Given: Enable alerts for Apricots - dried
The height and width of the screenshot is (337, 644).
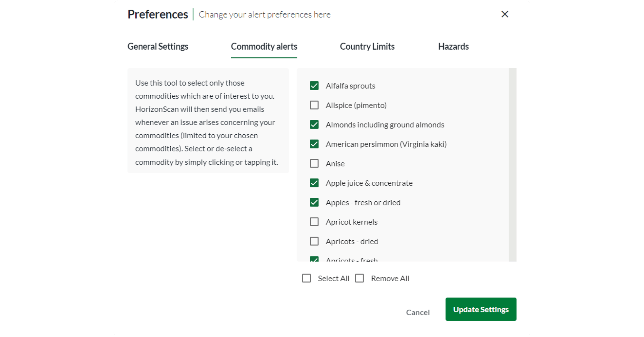Looking at the screenshot, I should point(314,241).
